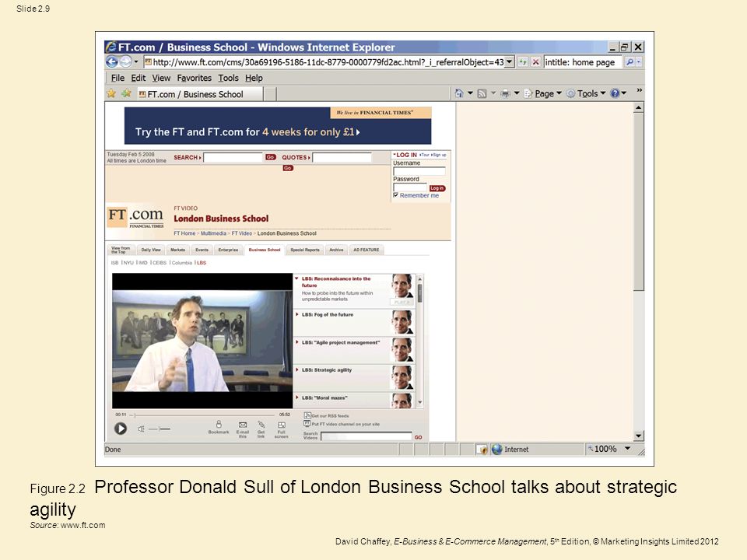Click in the Search Videos field
747x560 pixels.
366,436
